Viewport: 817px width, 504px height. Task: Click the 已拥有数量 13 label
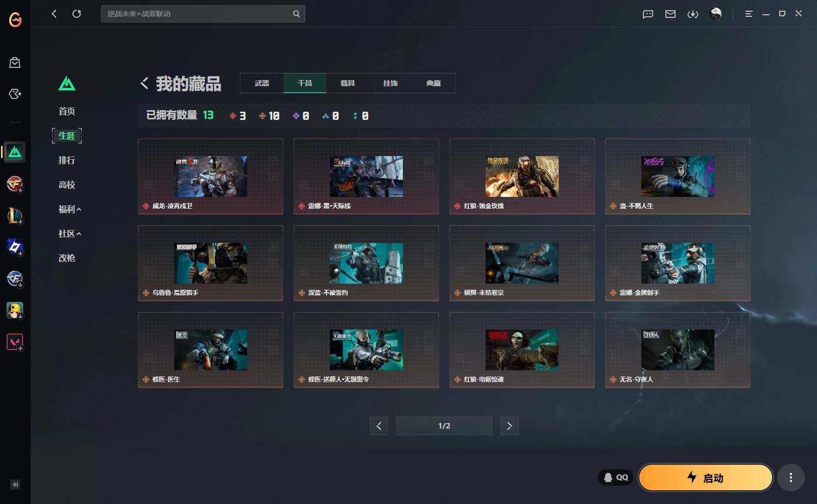[180, 115]
